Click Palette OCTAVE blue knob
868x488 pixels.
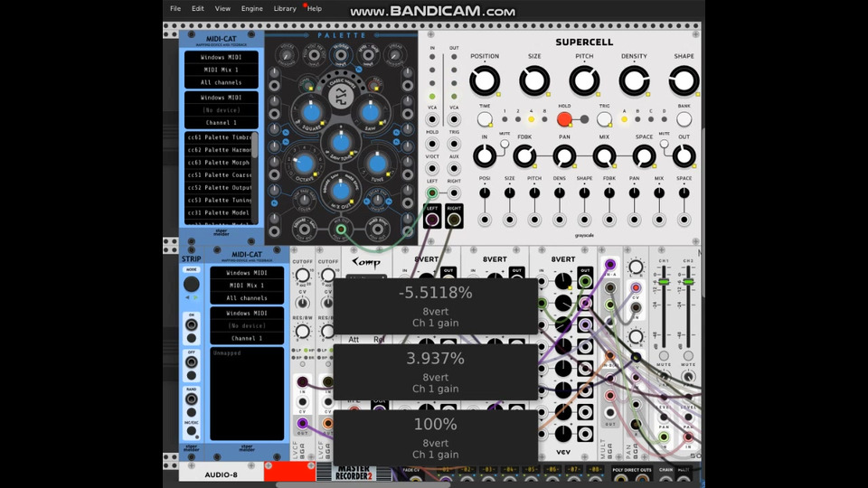point(304,164)
